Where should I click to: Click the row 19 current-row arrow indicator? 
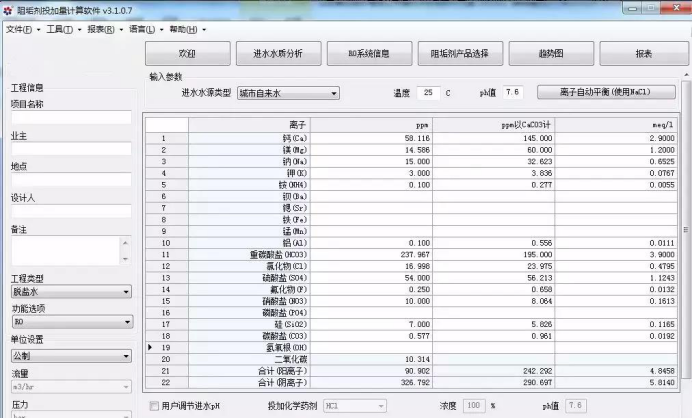click(151, 346)
